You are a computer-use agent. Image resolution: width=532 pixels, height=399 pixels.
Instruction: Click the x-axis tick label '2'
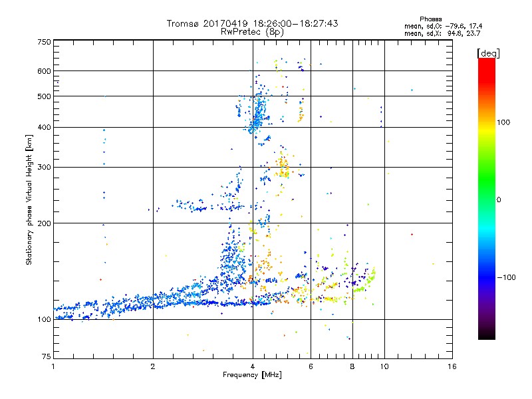click(153, 366)
